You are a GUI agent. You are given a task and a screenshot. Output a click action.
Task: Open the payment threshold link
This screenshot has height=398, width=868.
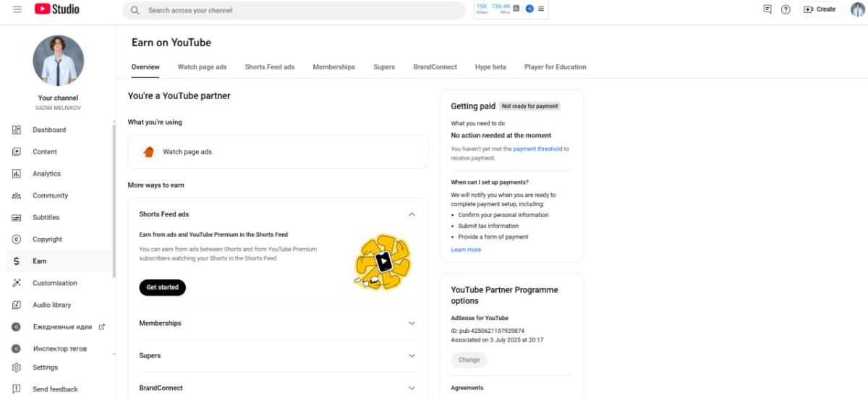pos(537,149)
